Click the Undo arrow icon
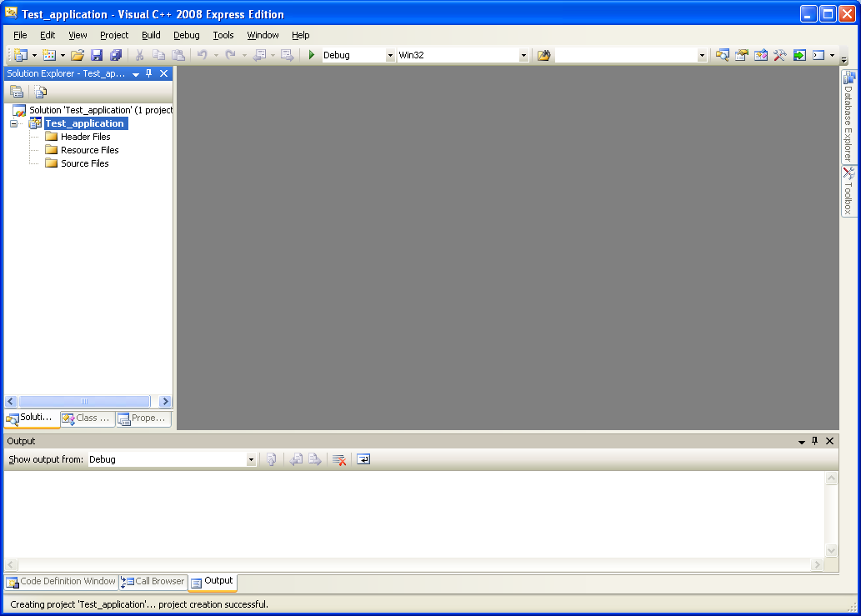861x616 pixels. point(202,55)
